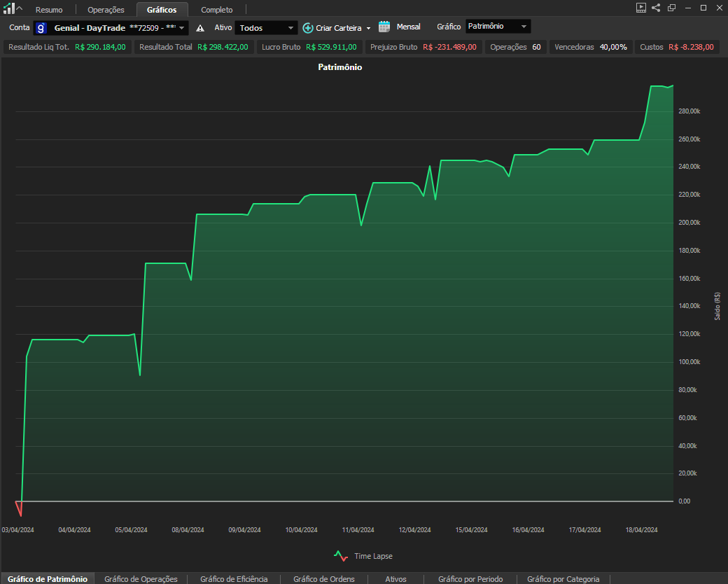Click the 11/04/2024 date axis label
The width and height of the screenshot is (728, 584).
358,529
